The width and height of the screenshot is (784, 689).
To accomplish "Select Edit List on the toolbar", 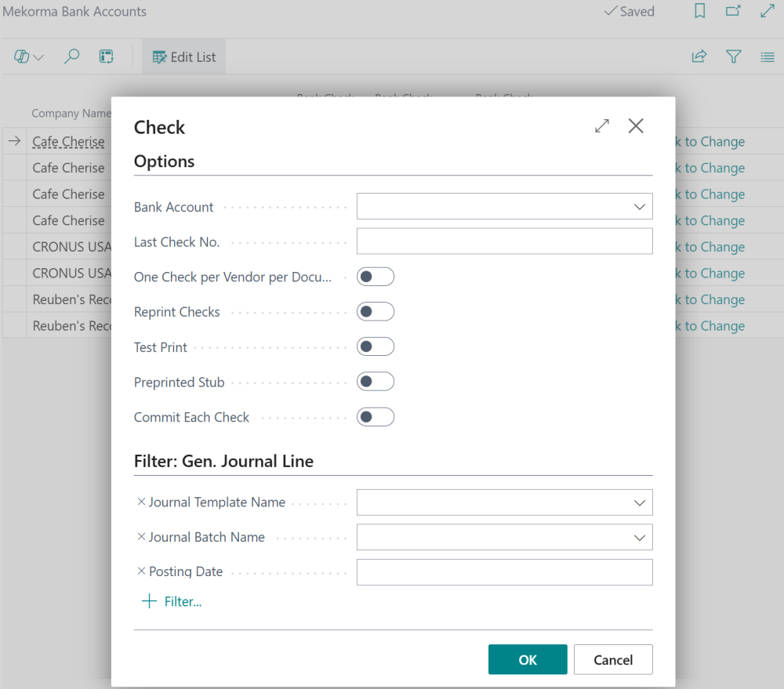I will tap(183, 56).
